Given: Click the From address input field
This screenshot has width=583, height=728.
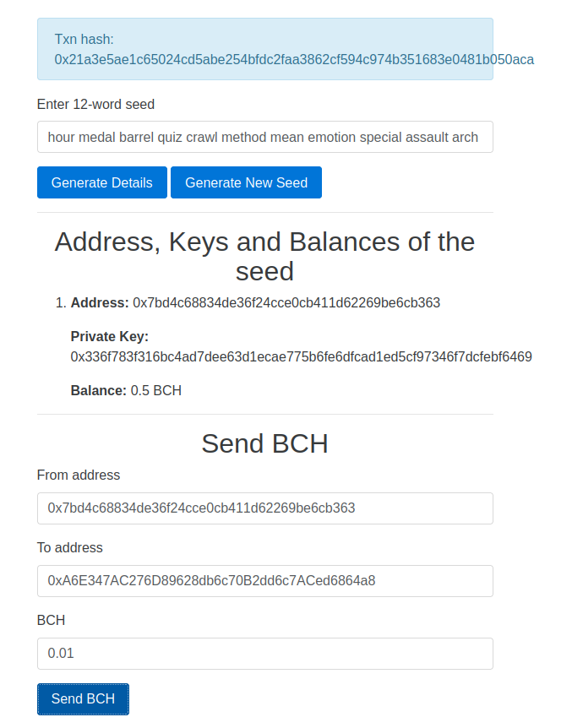Looking at the screenshot, I should pos(264,508).
